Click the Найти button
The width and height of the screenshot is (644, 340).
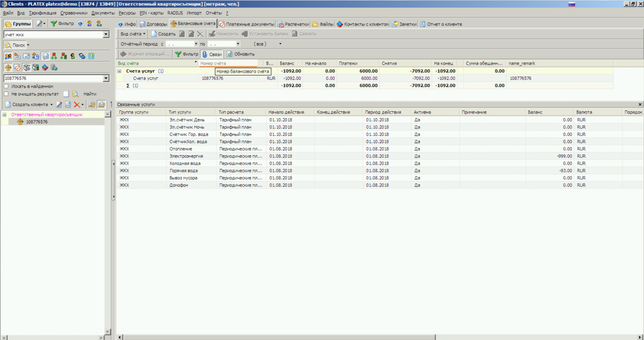(x=90, y=94)
